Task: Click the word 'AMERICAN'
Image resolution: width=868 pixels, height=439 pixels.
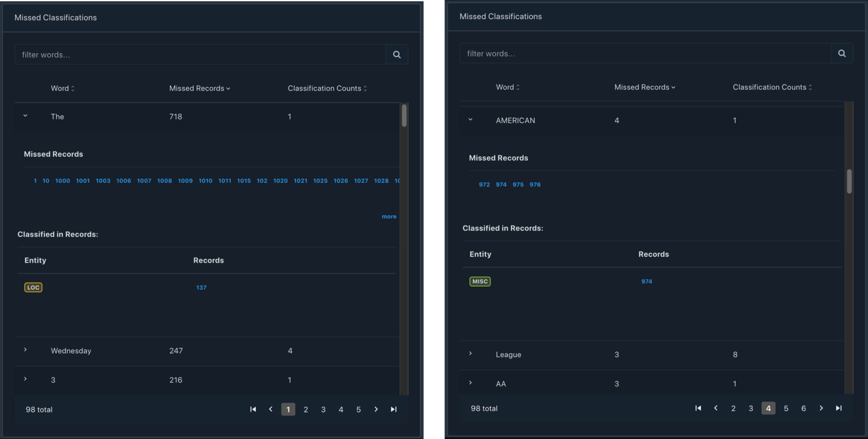Action: point(515,120)
